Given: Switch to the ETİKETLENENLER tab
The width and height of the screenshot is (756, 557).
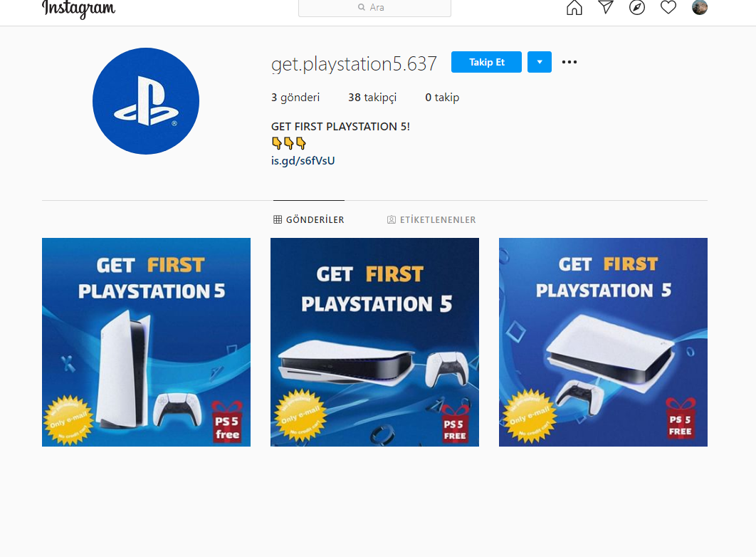Looking at the screenshot, I should tap(431, 219).
